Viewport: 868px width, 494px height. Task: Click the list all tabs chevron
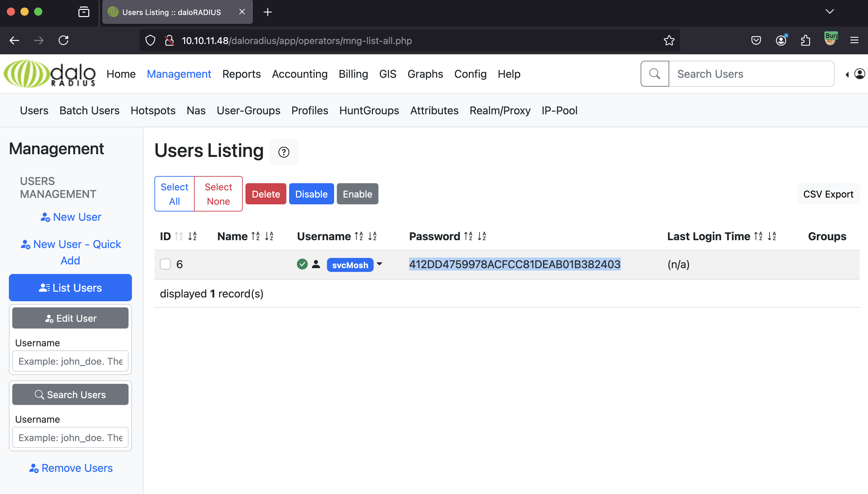830,12
